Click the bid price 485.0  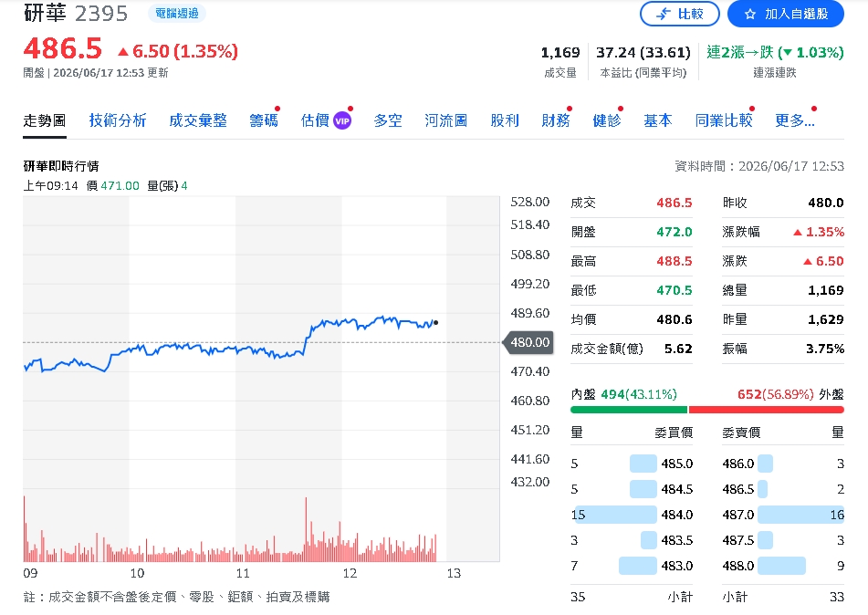click(x=677, y=464)
